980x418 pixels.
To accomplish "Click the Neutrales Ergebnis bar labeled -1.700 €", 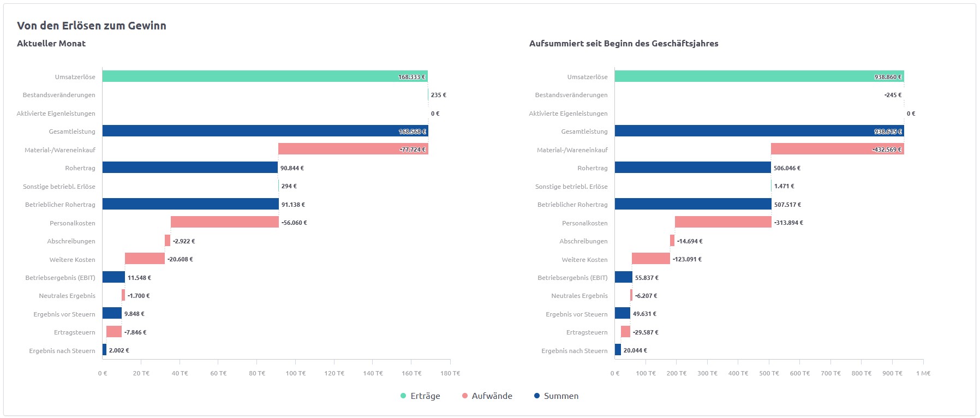I will 123,295.
